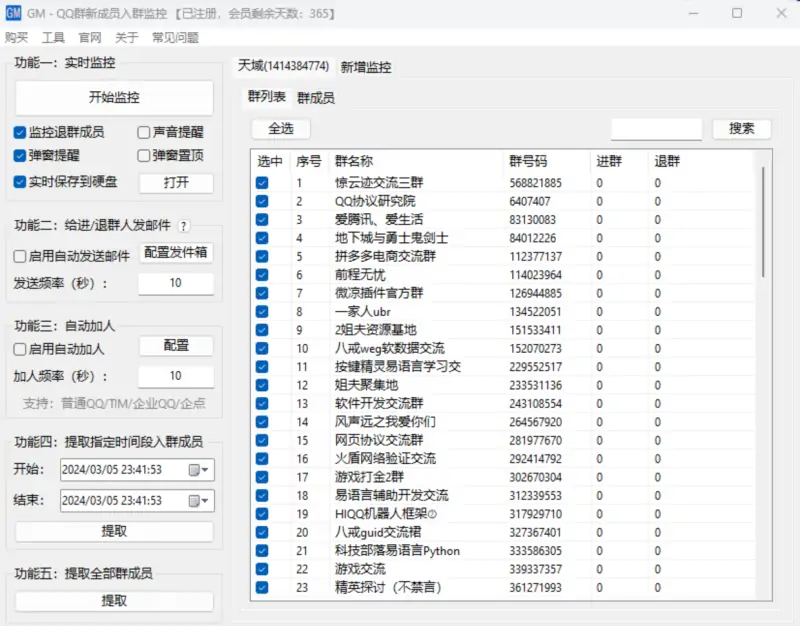Expand the start date dropdown arrow

tap(207, 469)
